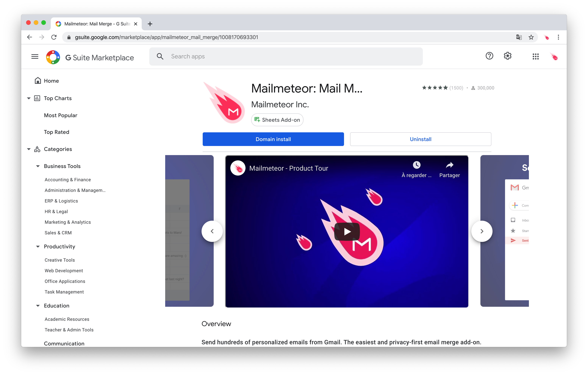Click the left screenshot thumbnail
The image size is (588, 375).
[x=189, y=231]
